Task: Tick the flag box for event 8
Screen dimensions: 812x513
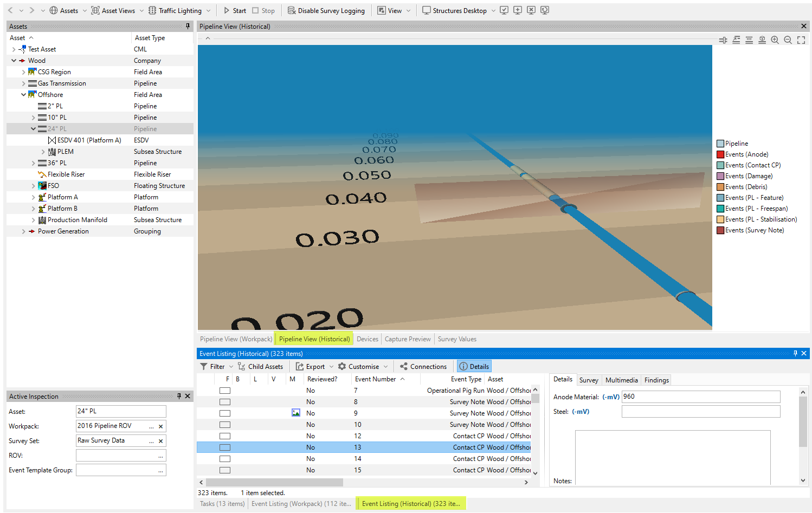Action: (225, 402)
